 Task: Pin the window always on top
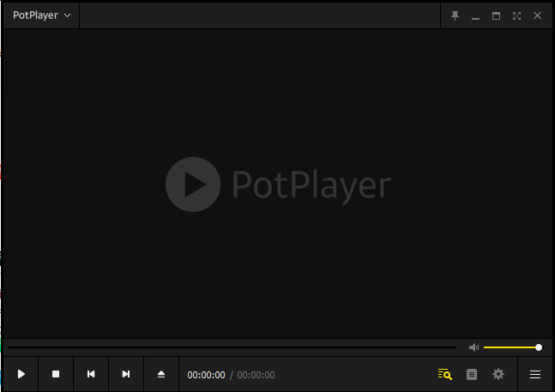pyautogui.click(x=455, y=15)
